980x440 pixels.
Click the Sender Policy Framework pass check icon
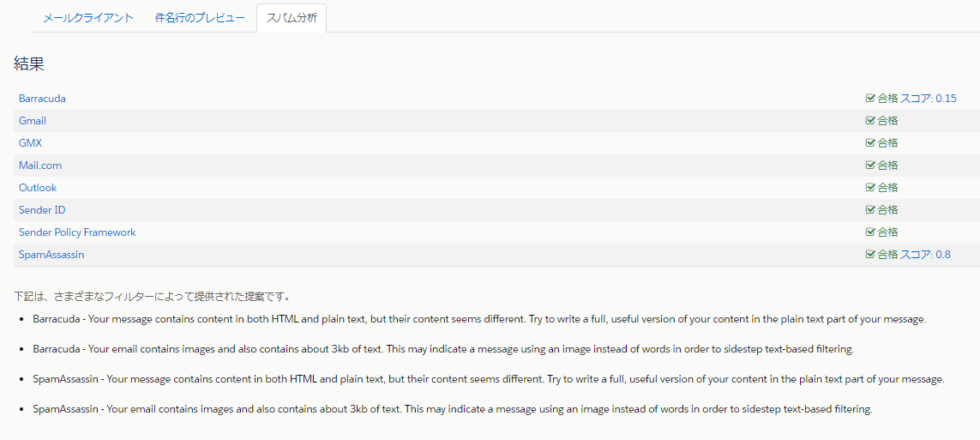click(870, 232)
